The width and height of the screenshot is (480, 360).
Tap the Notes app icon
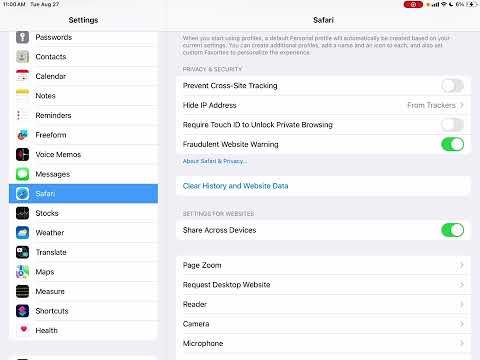tap(22, 96)
